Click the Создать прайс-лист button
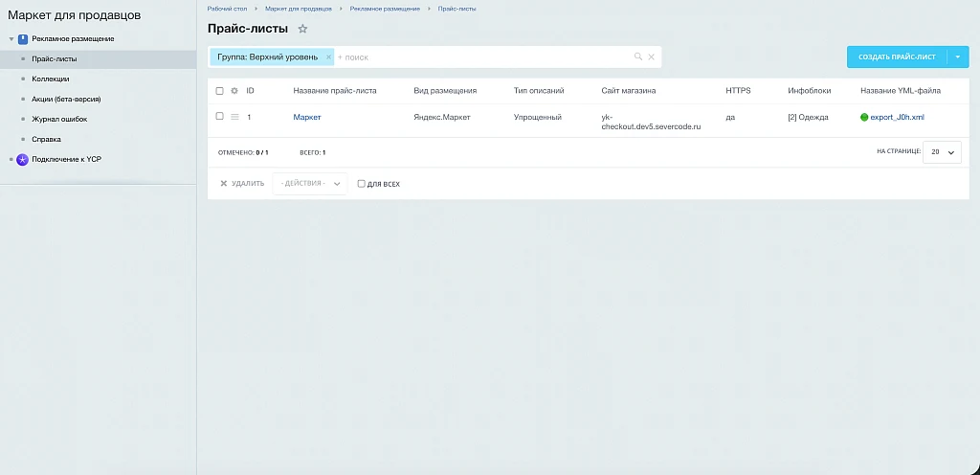Screen dimensions: 980x475 [x=897, y=57]
